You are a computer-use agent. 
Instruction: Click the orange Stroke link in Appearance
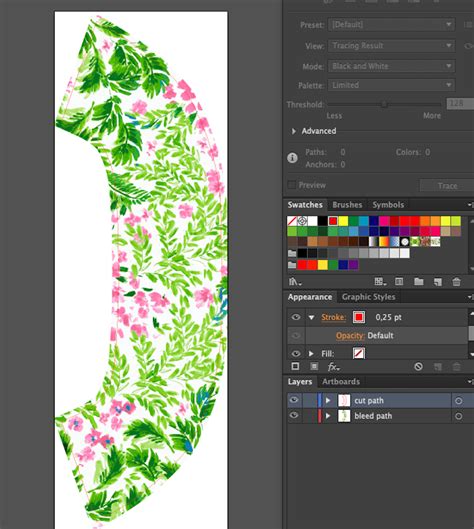click(334, 317)
